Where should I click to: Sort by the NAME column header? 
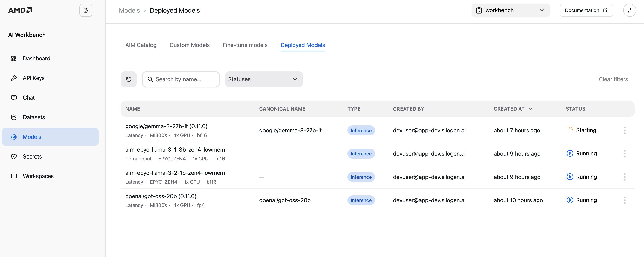click(133, 109)
